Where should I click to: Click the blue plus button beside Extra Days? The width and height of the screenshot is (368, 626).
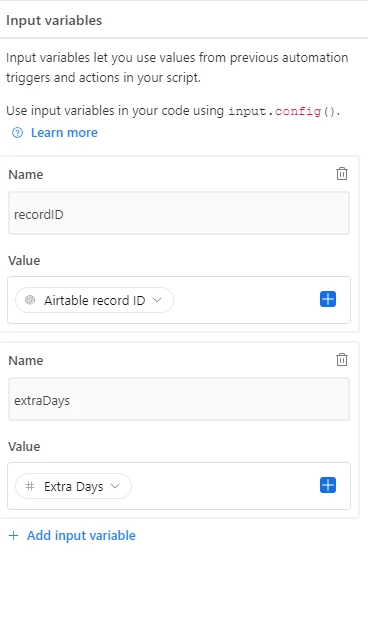coord(328,485)
